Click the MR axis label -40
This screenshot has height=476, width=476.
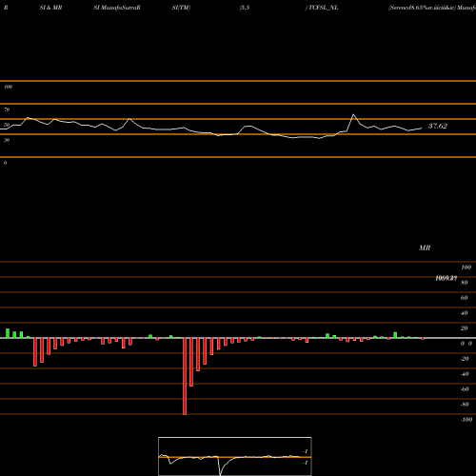(x=465, y=374)
